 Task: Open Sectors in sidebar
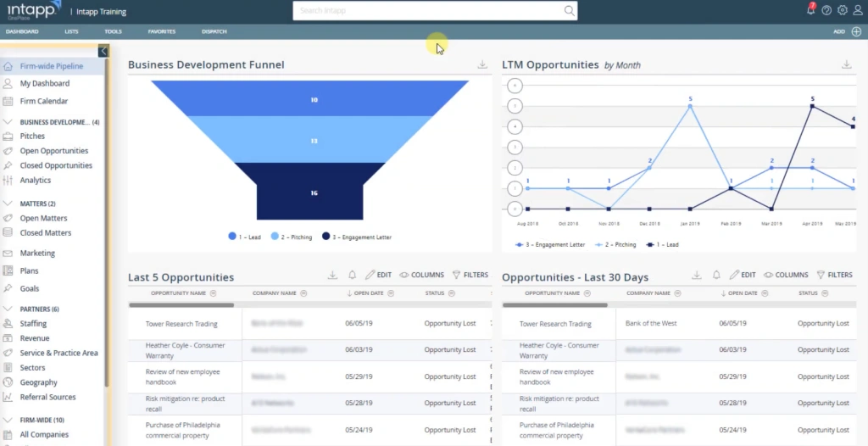[33, 367]
